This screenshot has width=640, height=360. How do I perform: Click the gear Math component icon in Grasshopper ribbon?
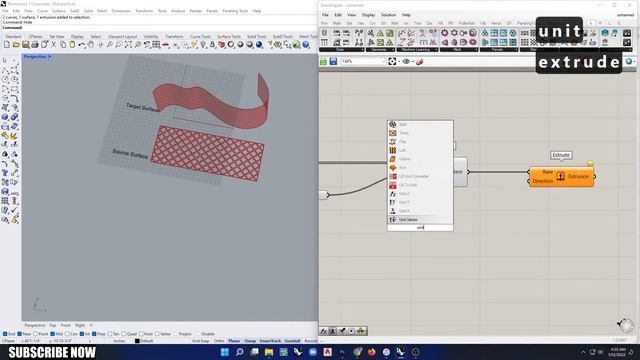(x=444, y=33)
